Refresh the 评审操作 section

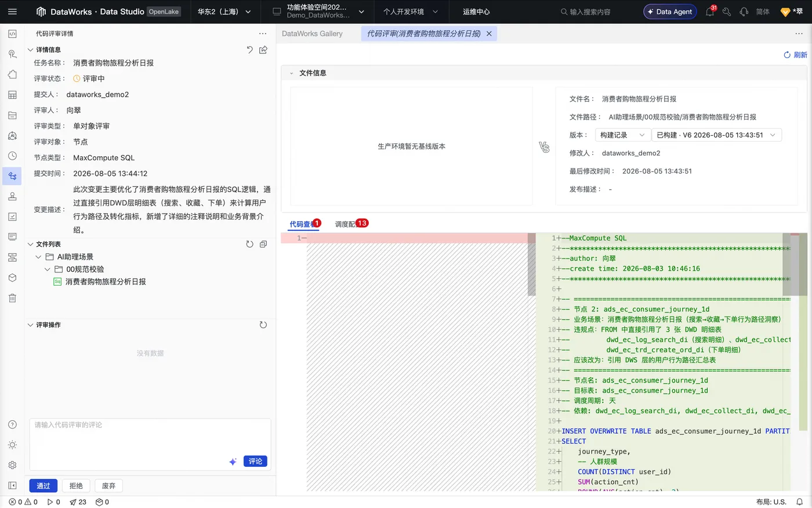[263, 325]
